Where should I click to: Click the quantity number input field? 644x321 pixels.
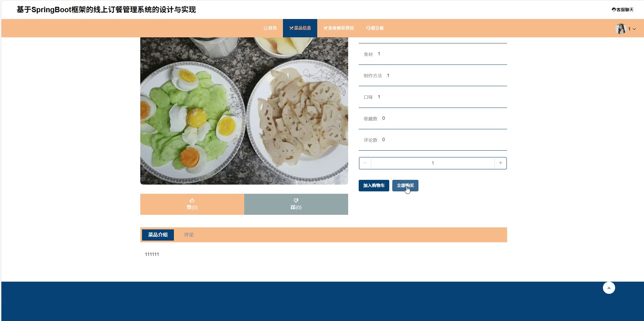433,163
